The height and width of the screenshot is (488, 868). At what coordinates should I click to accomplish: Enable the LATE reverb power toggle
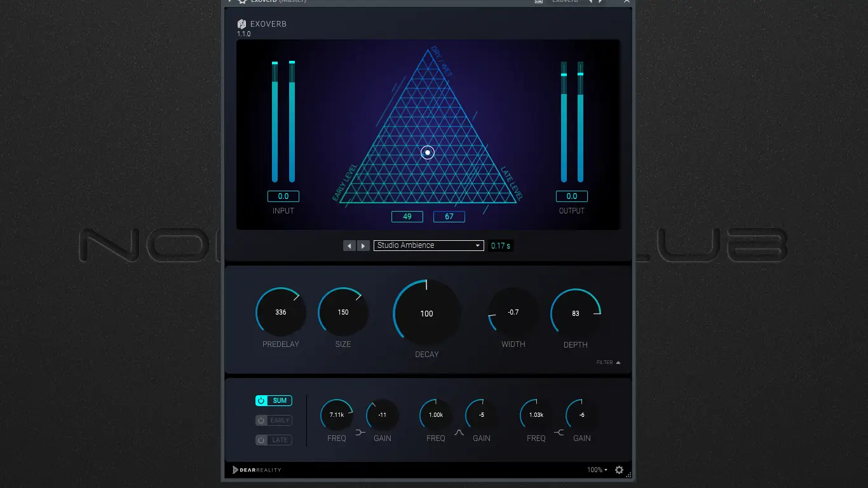tap(260, 440)
